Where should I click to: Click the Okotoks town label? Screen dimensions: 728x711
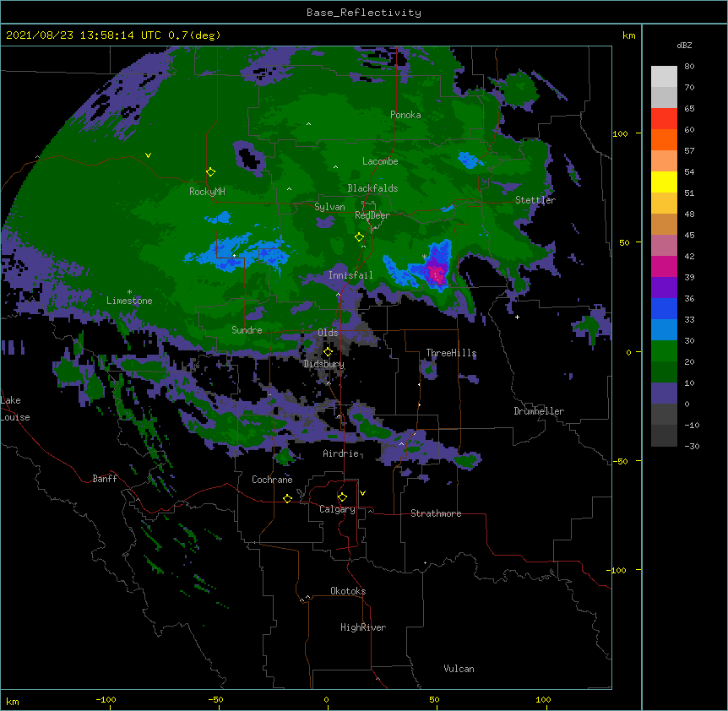[348, 591]
